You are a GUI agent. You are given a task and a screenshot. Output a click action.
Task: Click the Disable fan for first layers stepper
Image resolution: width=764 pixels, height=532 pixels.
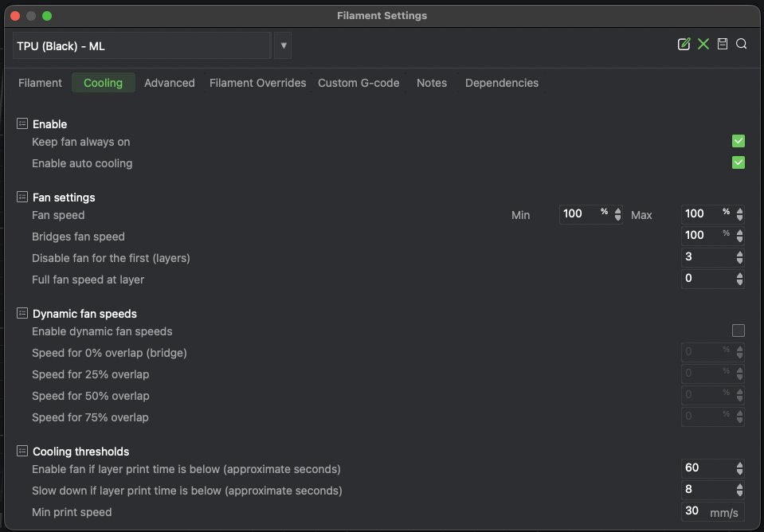pos(739,257)
